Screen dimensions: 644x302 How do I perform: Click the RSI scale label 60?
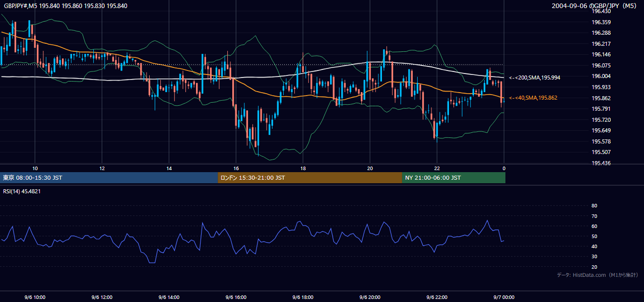594,226
